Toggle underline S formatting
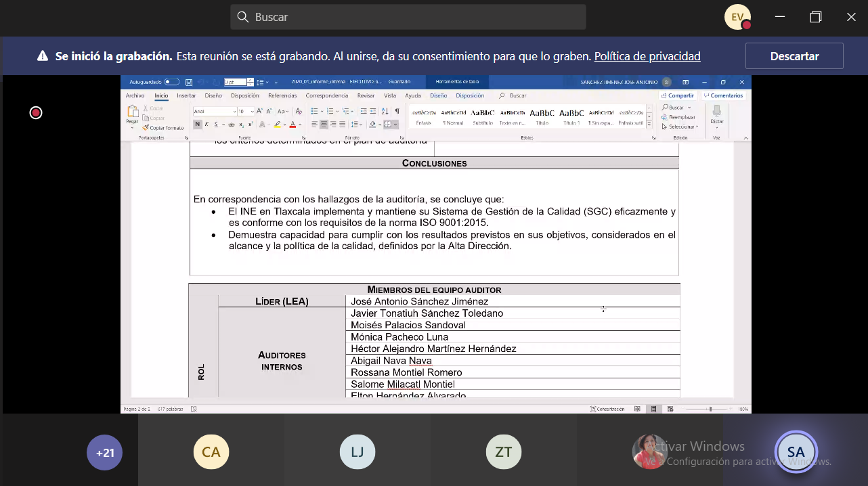The width and height of the screenshot is (868, 486). click(x=216, y=125)
